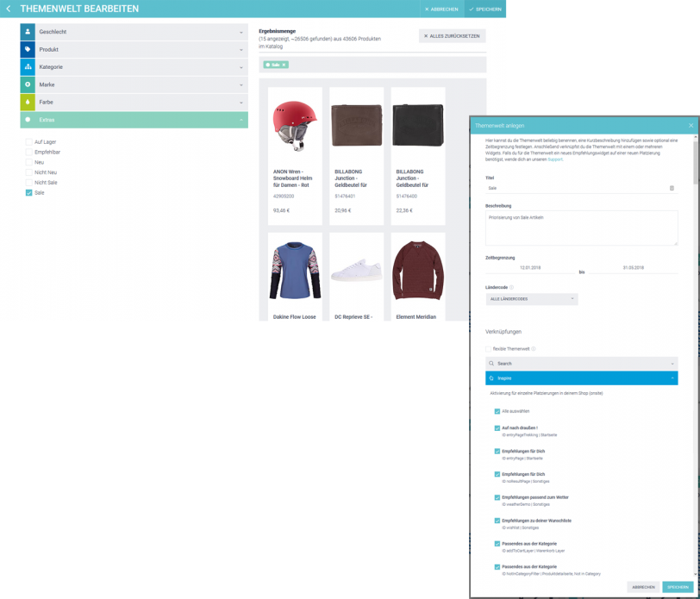Uncheck Passendes aus der Kategorie addToCartLayer
700x599 pixels.
point(497,544)
